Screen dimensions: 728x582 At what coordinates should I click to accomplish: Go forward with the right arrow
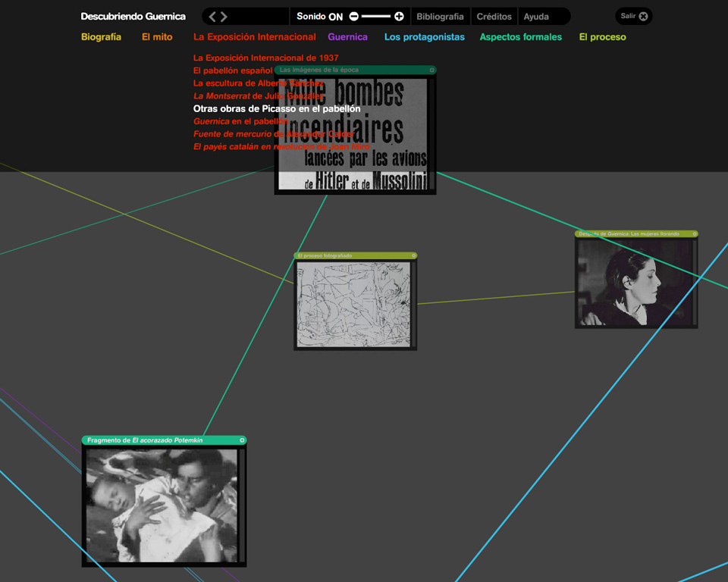click(224, 17)
